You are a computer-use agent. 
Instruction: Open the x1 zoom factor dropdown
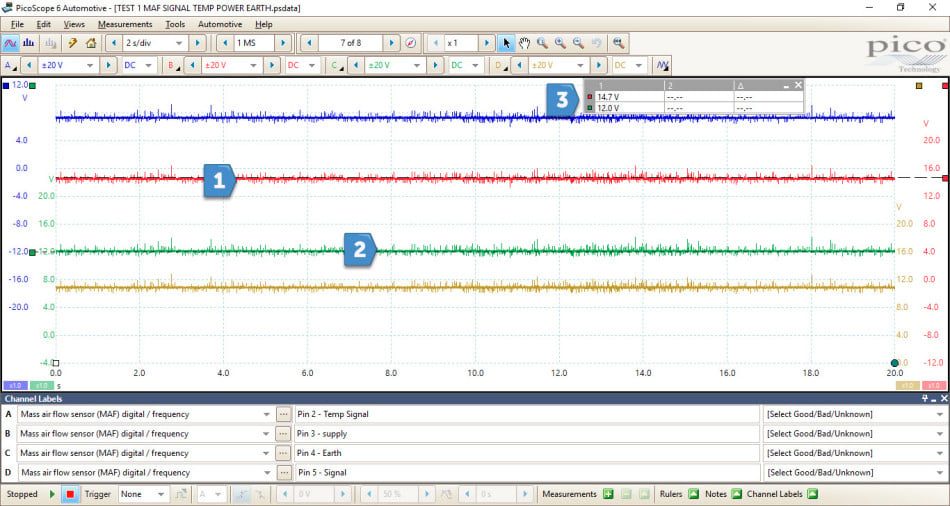pos(461,43)
